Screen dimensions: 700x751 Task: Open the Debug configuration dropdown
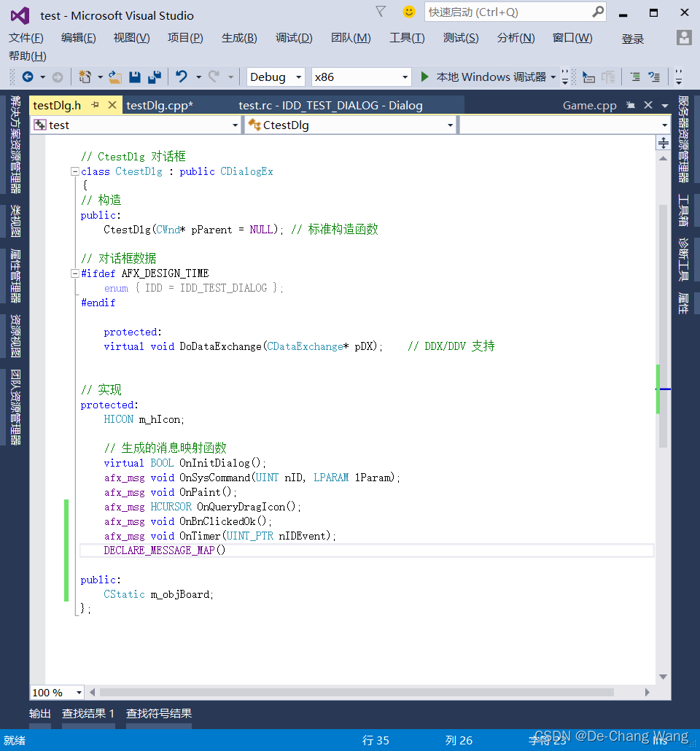(276, 77)
